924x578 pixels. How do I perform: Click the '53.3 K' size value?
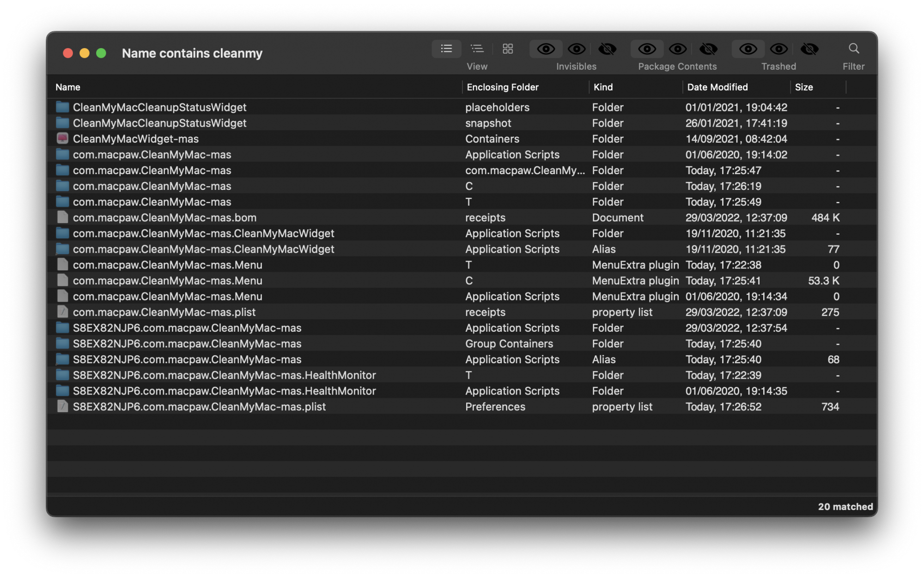pos(824,280)
